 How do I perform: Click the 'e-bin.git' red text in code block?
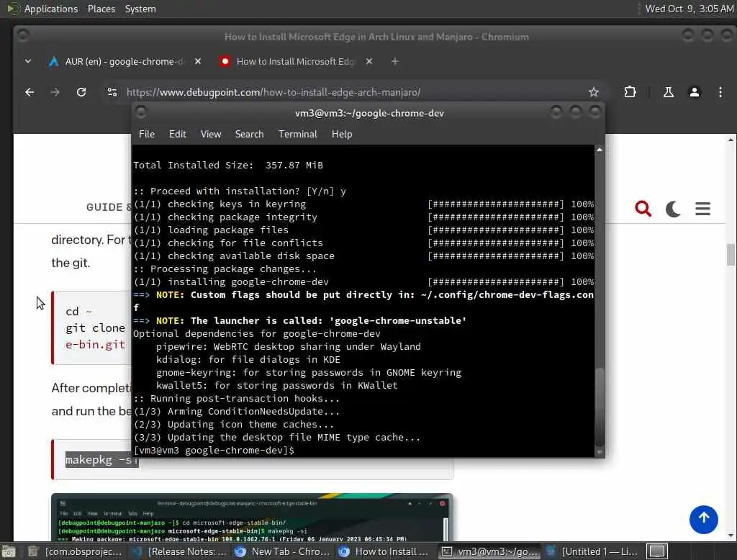tap(96, 344)
